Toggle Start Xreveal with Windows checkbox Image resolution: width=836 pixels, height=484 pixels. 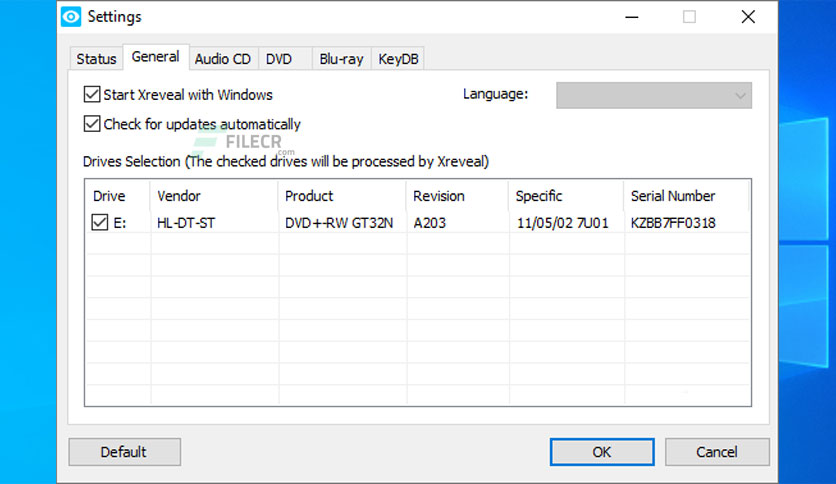click(x=92, y=94)
